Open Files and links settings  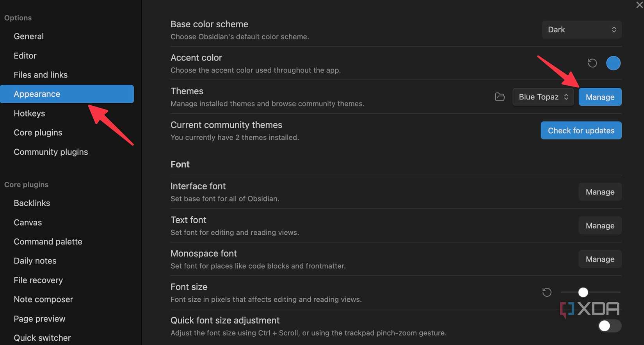[x=41, y=75]
